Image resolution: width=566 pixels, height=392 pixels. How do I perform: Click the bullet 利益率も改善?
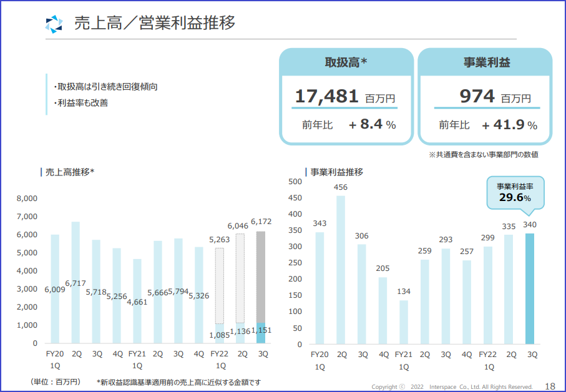coord(81,103)
